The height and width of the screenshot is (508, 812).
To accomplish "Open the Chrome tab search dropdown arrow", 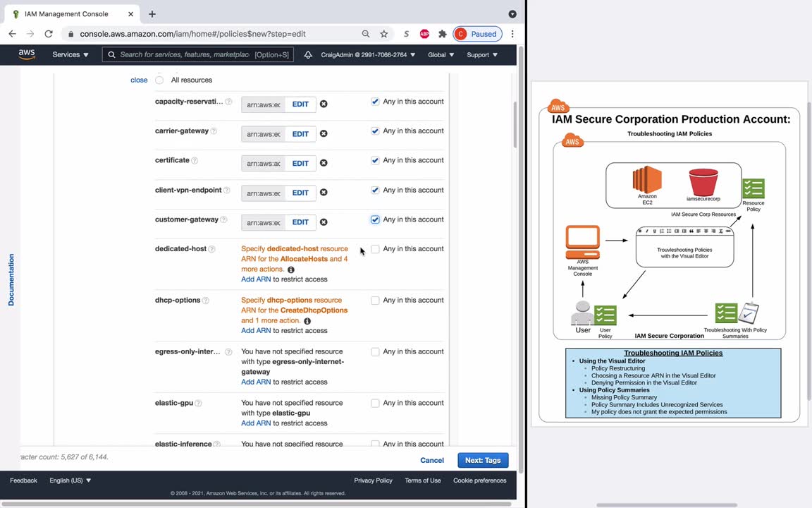I will (512, 14).
